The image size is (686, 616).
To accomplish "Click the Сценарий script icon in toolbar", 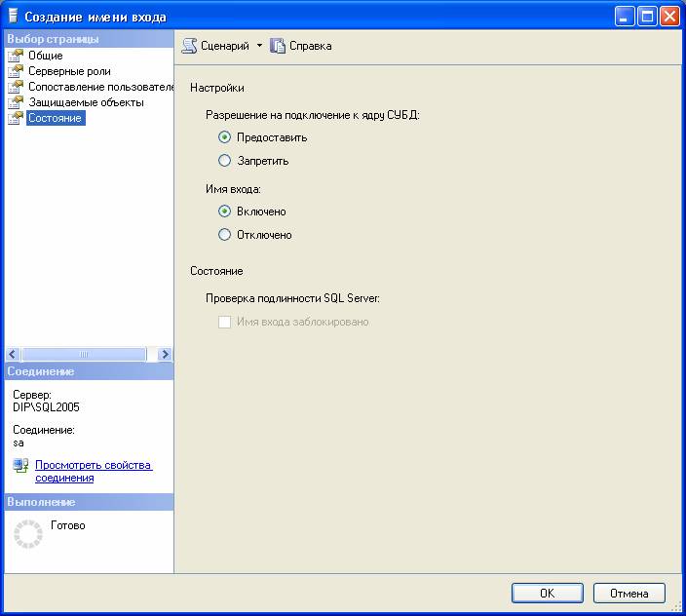I will point(189,46).
